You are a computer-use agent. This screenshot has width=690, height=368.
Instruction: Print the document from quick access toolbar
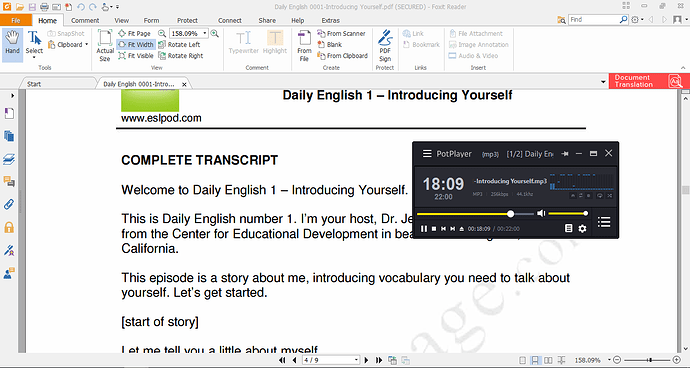click(44, 7)
